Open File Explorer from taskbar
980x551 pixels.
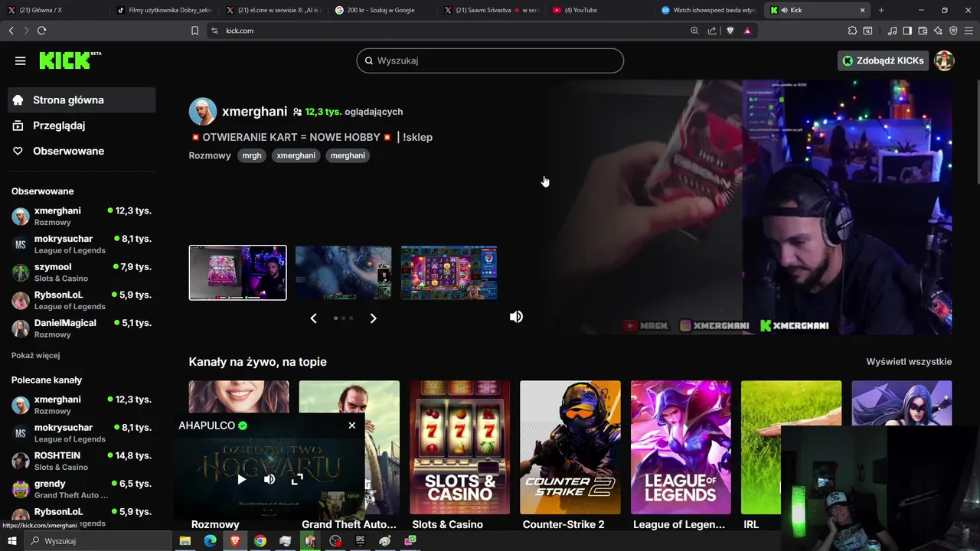pos(185,541)
